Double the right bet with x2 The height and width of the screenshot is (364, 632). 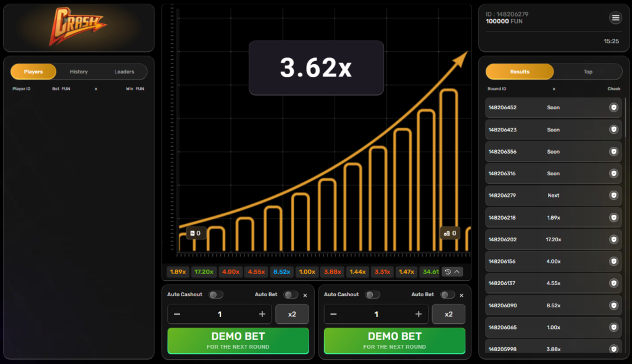pos(449,314)
